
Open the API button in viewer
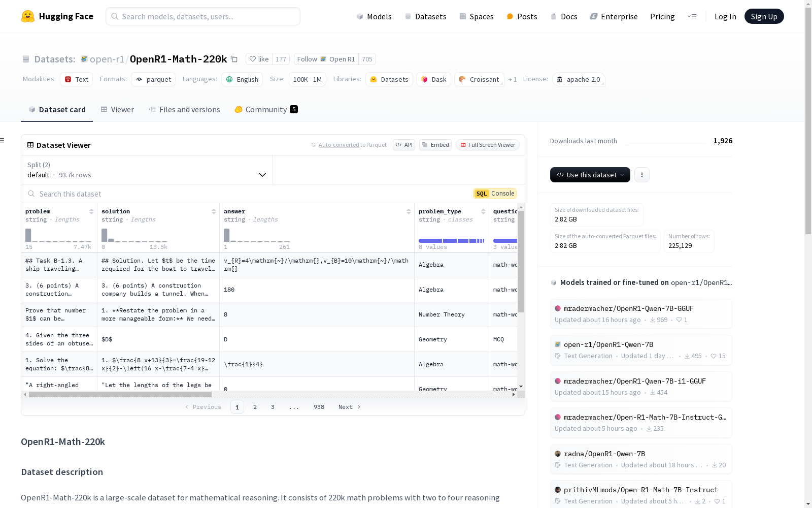[404, 145]
